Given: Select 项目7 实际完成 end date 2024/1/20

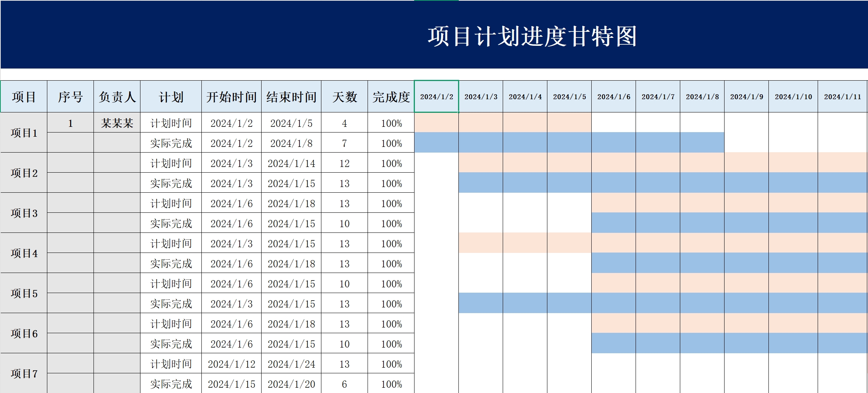Looking at the screenshot, I should [x=291, y=383].
